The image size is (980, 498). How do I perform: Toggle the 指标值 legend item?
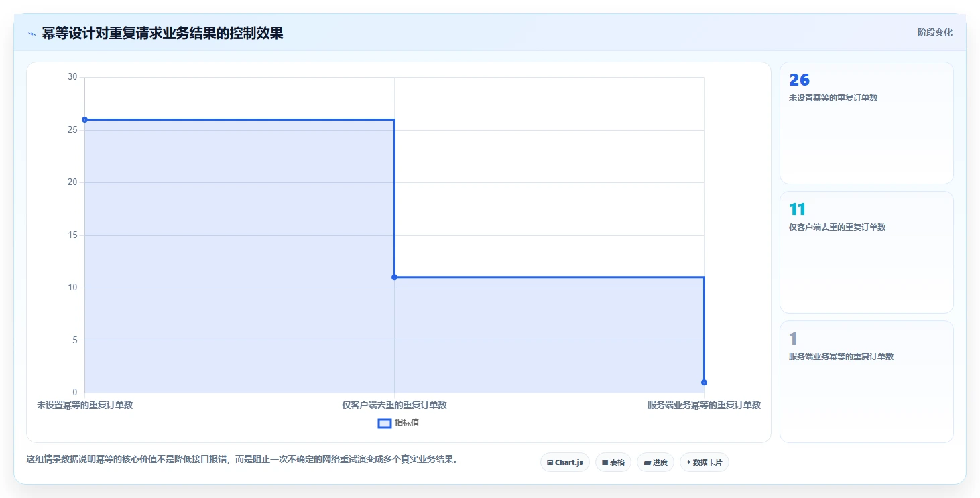click(x=399, y=423)
